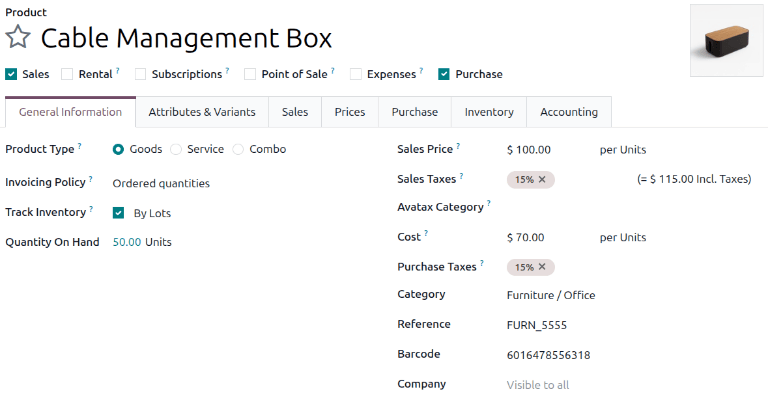Remove the 15% Sales Taxes tag

(542, 180)
